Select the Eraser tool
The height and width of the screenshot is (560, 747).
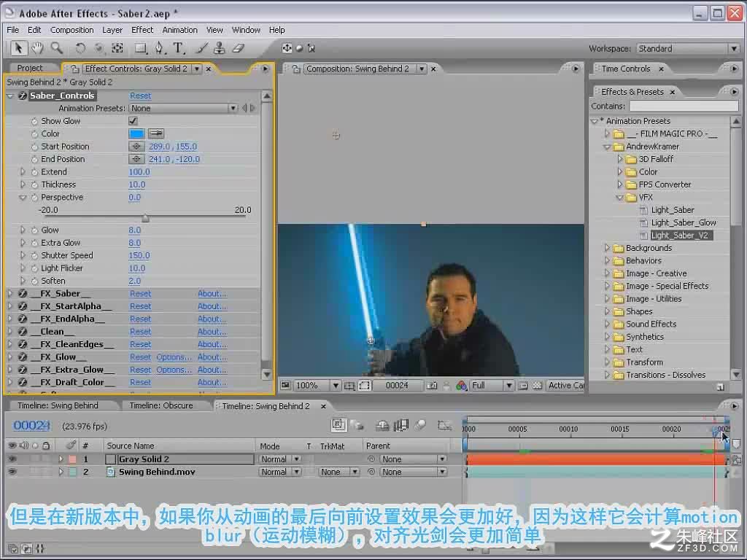[x=239, y=48]
